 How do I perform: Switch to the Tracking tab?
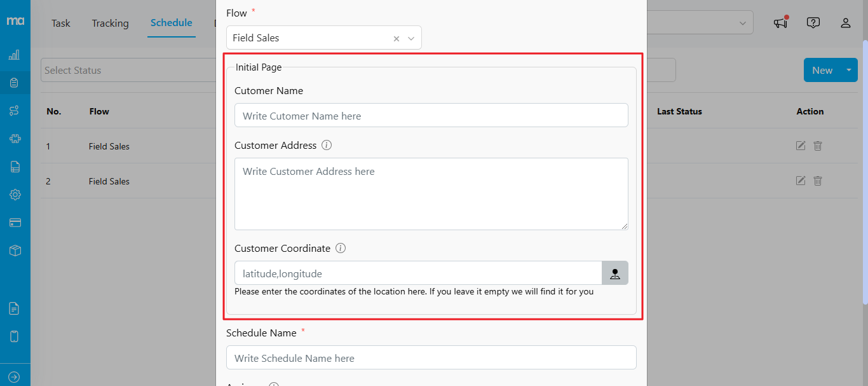pos(110,23)
